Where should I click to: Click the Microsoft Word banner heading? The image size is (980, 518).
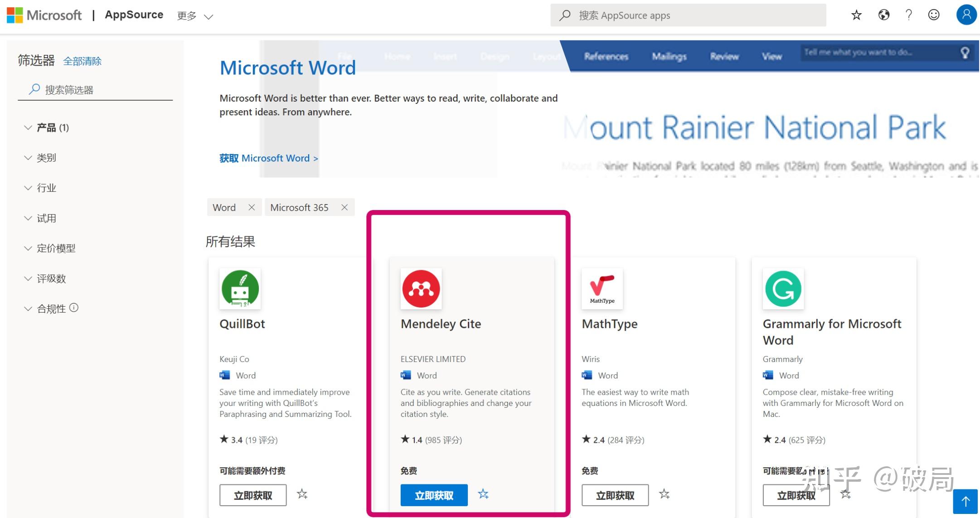pyautogui.click(x=288, y=68)
